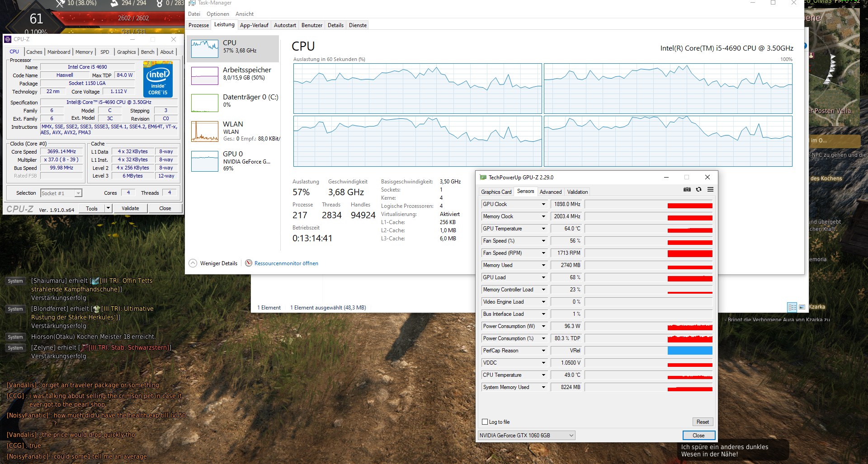Image resolution: width=868 pixels, height=464 pixels.
Task: Open the NVIDIA GeForce GTX 1060 6GB selector
Action: pyautogui.click(x=527, y=436)
